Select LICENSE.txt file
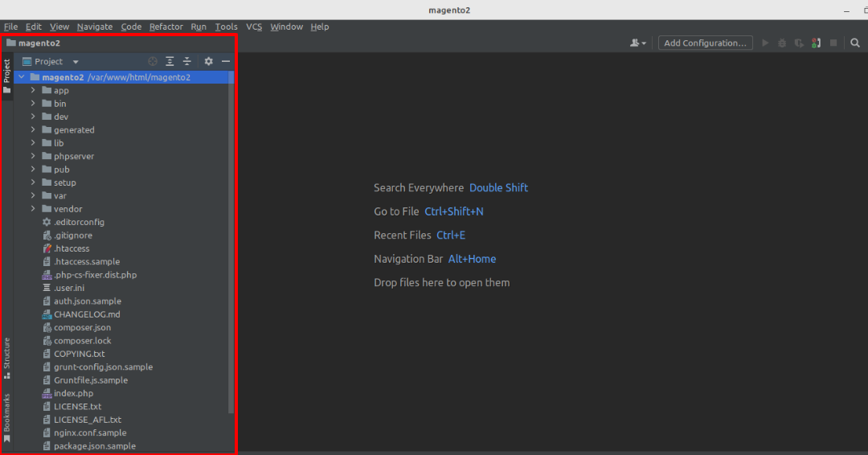Image resolution: width=868 pixels, height=455 pixels. click(77, 407)
